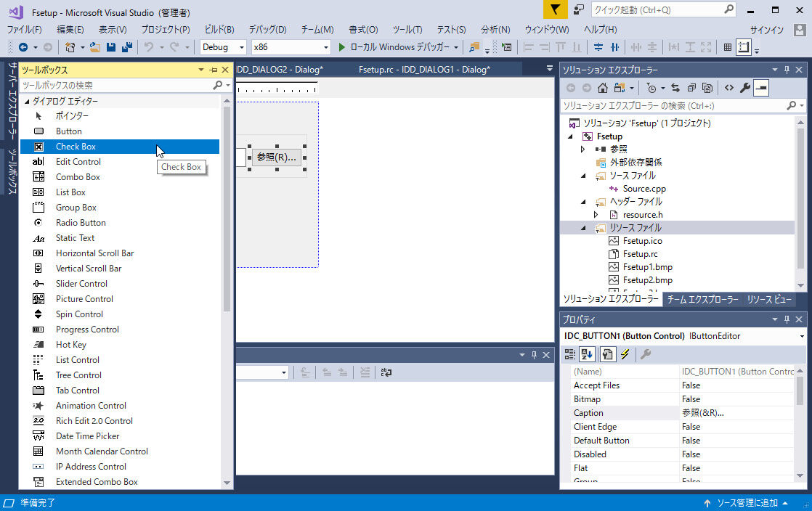
Task: Select the Hot Key toolbox item
Action: point(120,345)
